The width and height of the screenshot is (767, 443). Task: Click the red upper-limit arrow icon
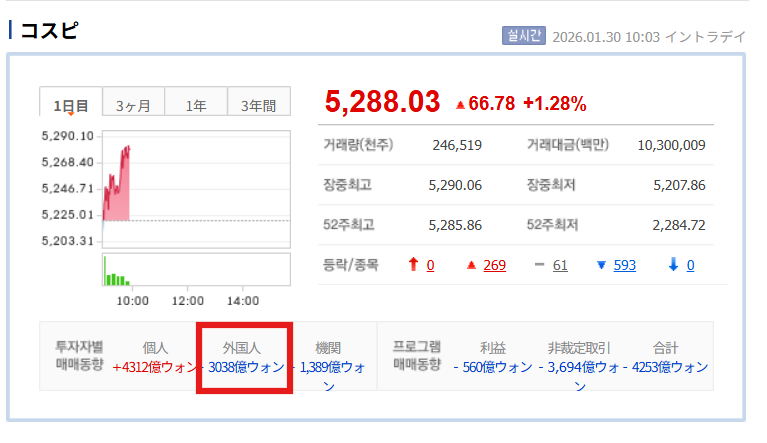coord(412,265)
